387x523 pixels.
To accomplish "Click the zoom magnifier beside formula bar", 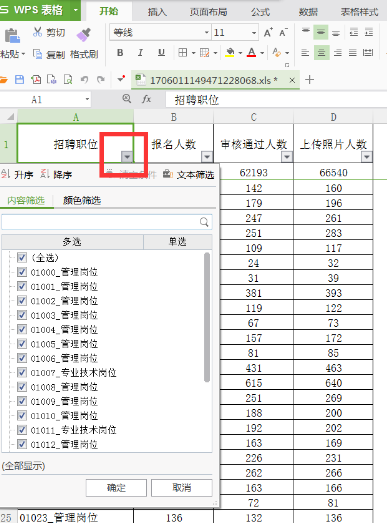I will (127, 98).
